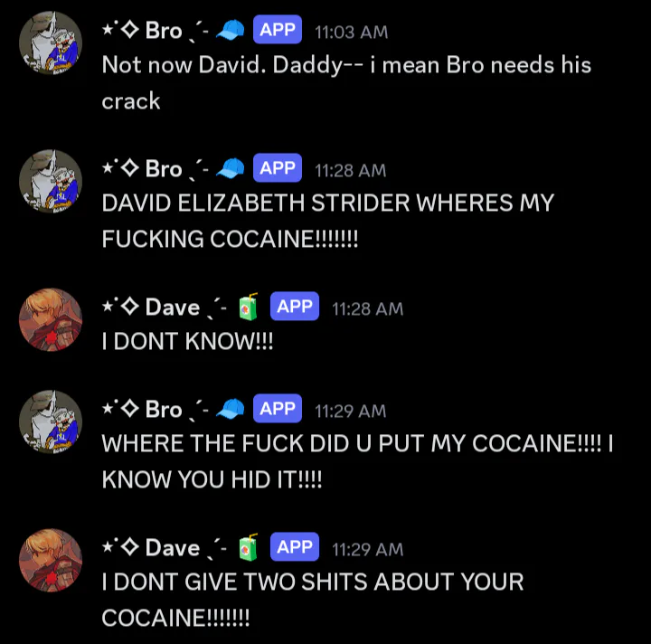Click the juice box emoji on Dave's 11:29 message

click(x=249, y=547)
